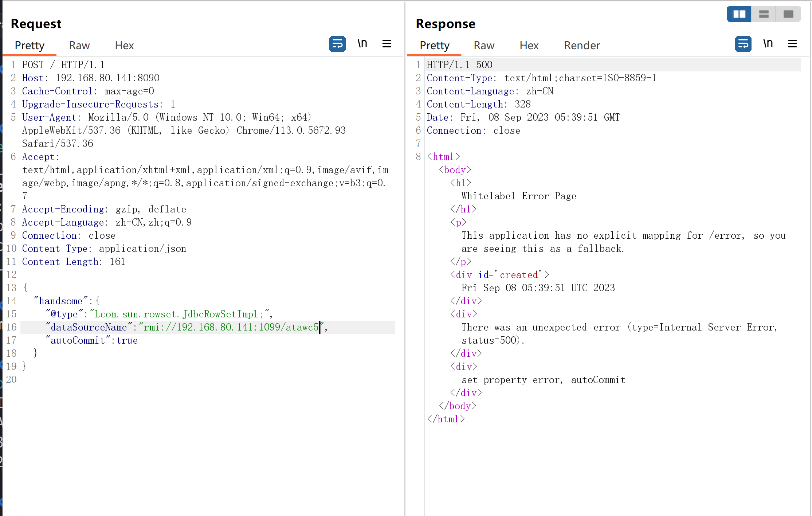The height and width of the screenshot is (516, 812).
Task: Click Whitelabel Error Page text
Action: pos(519,196)
